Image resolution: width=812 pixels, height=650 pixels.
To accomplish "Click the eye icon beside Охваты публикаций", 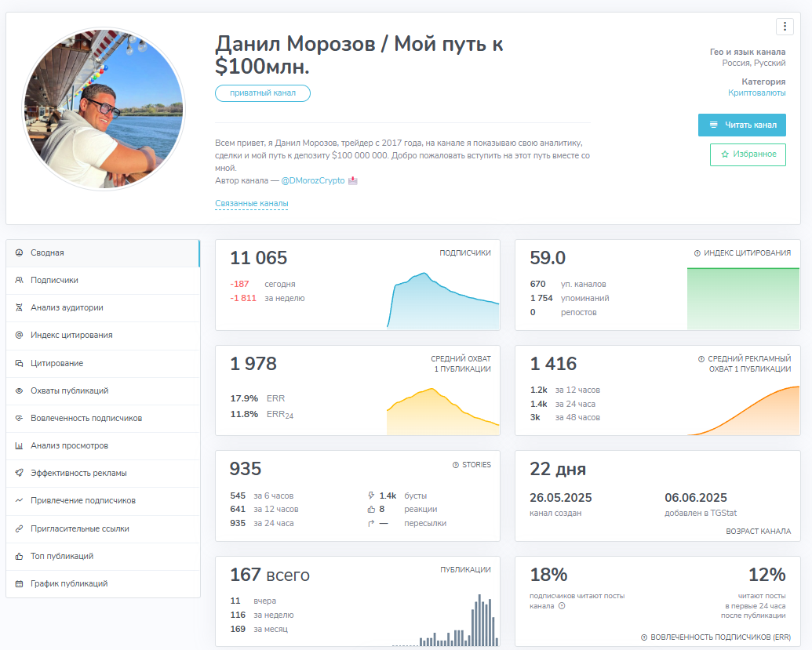I will tap(19, 390).
